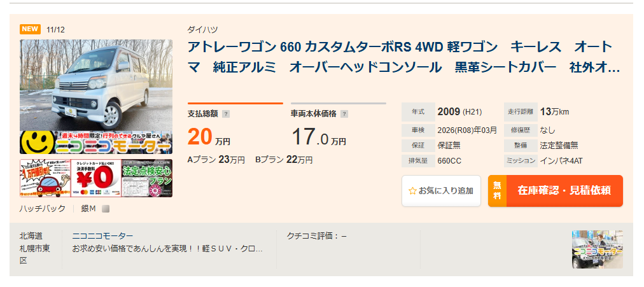Click the 無料 badge on the inquiry button

coord(497,191)
